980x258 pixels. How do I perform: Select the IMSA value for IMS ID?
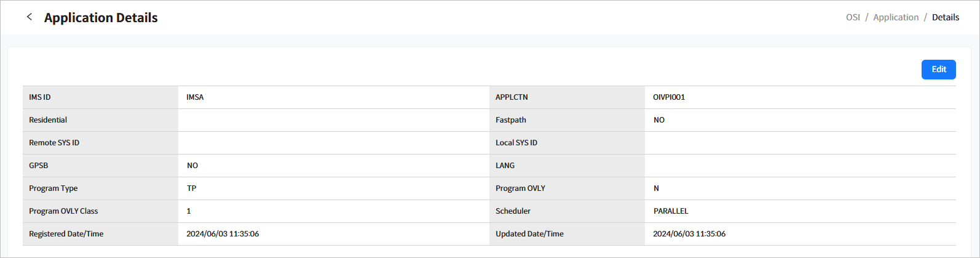coord(195,97)
